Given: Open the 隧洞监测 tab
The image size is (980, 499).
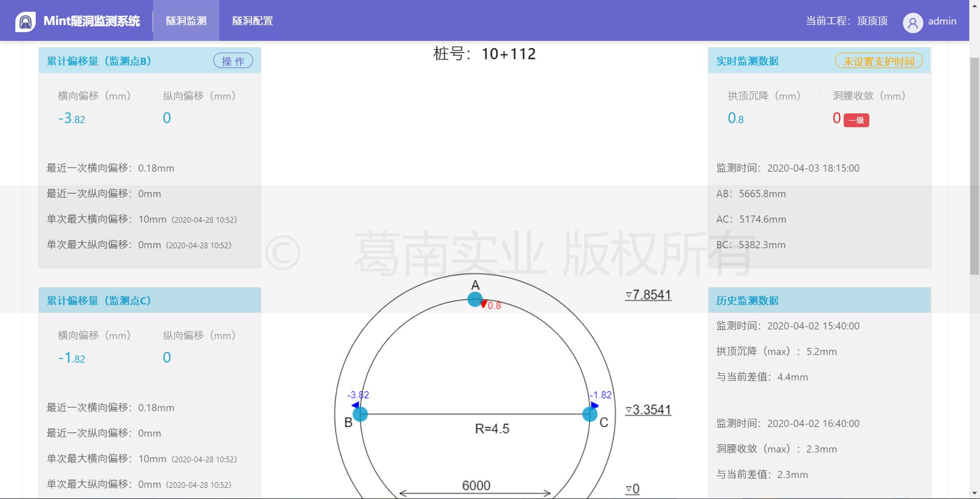Looking at the screenshot, I should click(186, 20).
